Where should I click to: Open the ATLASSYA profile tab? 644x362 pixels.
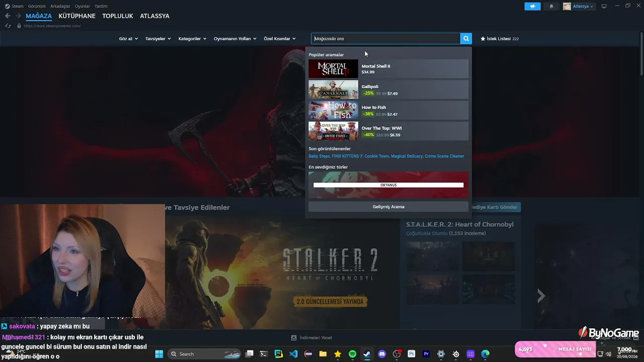[x=154, y=16]
